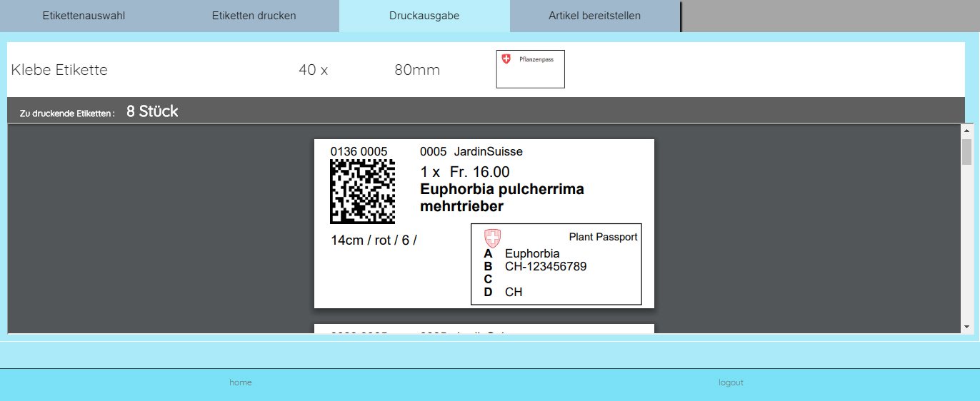Click the '0136 0005' code text
980x401 pixels.
click(x=359, y=151)
